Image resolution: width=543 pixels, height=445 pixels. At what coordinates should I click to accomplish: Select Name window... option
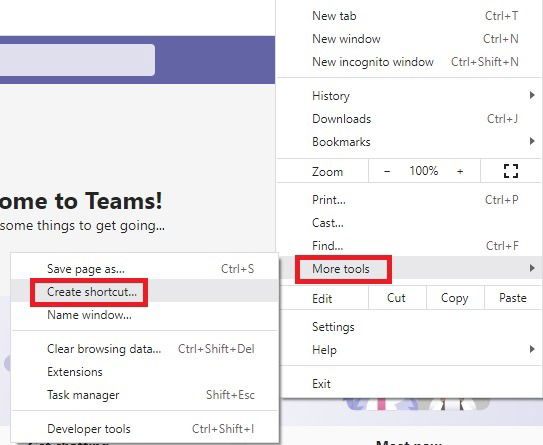tap(145, 315)
